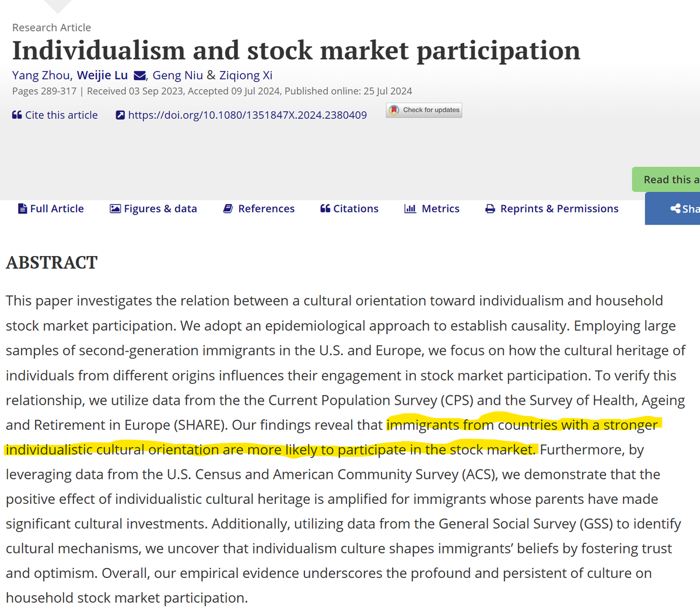
Task: Click the Research Article label
Action: [51, 27]
